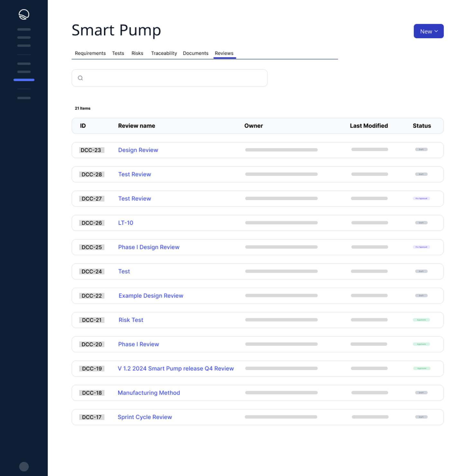Viewport: 476px width, 476px height.
Task: Open the user avatar circle in the sidebar
Action: [x=24, y=466]
